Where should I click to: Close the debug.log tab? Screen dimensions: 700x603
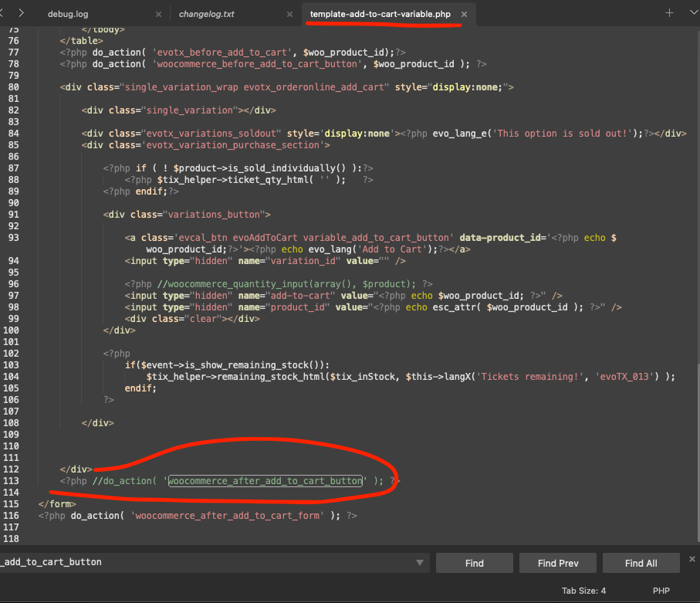[158, 15]
